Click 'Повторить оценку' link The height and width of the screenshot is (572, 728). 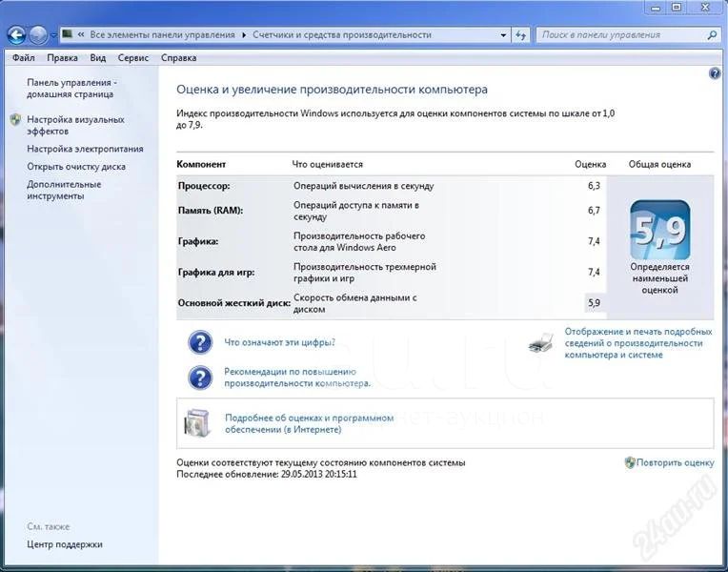point(675,462)
